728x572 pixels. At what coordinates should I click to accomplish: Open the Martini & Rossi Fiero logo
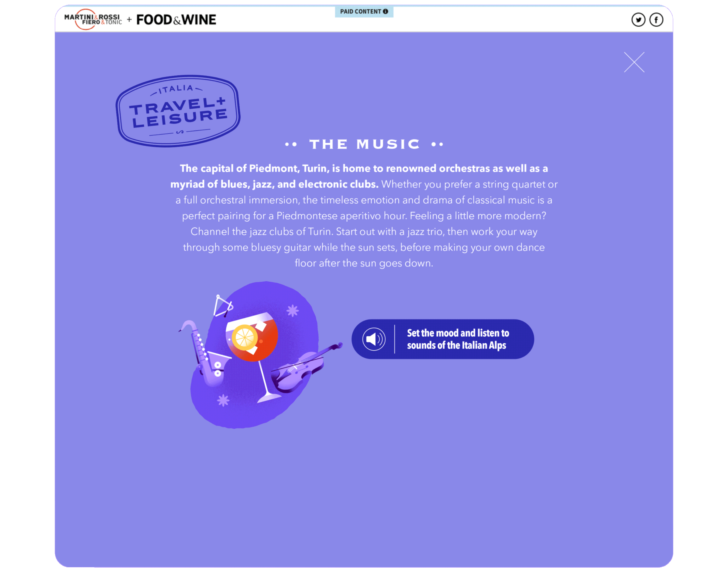[93, 20]
